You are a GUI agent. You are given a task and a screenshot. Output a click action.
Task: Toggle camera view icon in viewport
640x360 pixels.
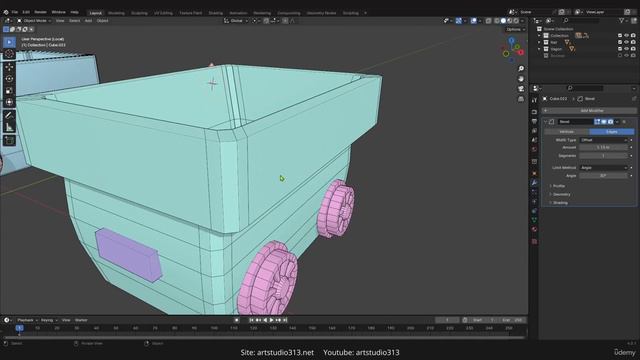coord(521,89)
